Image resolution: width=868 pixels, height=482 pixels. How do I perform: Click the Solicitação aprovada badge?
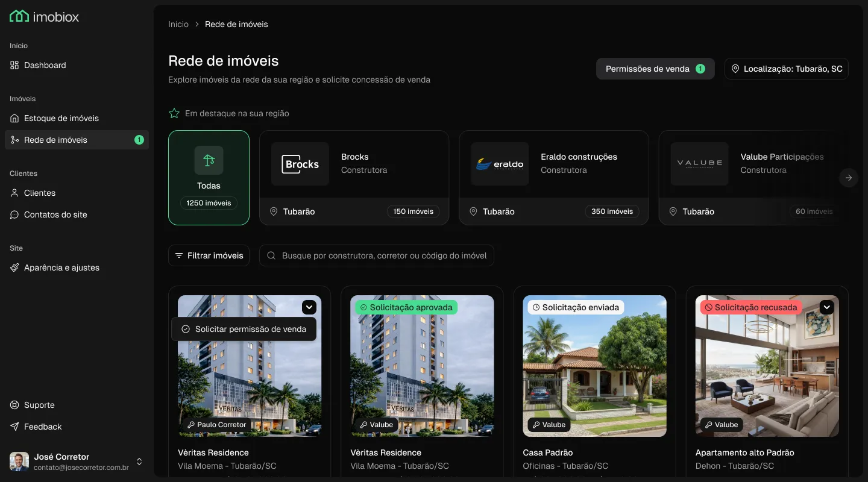click(x=406, y=307)
